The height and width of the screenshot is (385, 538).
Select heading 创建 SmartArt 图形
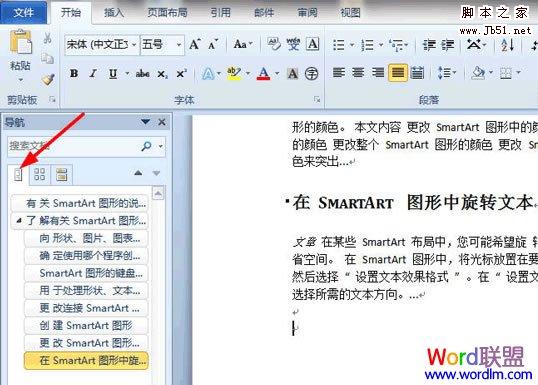(86, 325)
